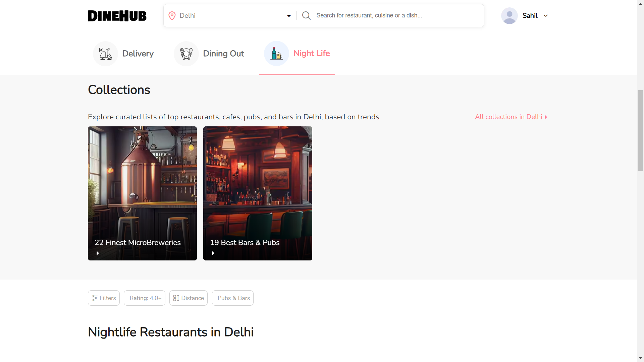
Task: Select the Night Life drinks icon
Action: pyautogui.click(x=276, y=53)
